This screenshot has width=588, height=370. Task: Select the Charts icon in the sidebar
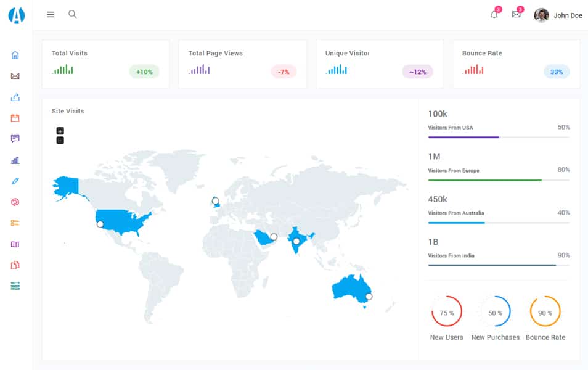click(15, 159)
